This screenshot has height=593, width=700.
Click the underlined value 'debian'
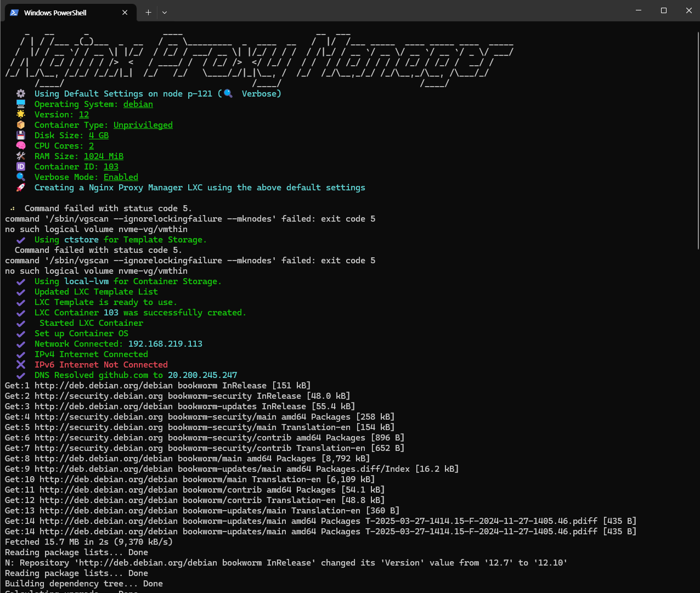(138, 104)
